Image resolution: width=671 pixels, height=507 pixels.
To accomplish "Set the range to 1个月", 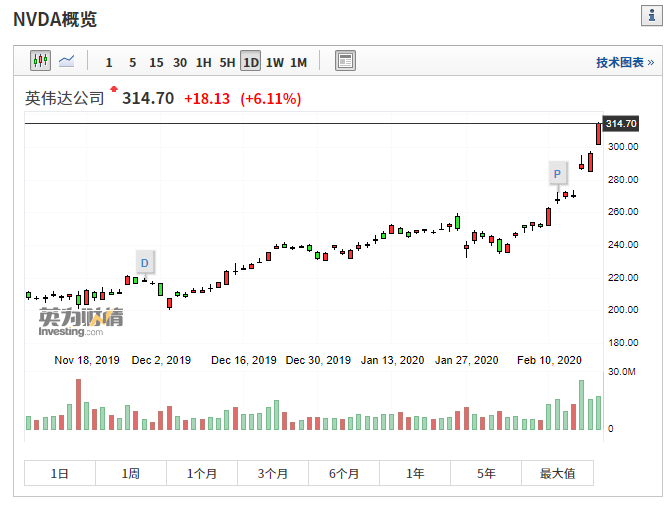I will click(202, 473).
